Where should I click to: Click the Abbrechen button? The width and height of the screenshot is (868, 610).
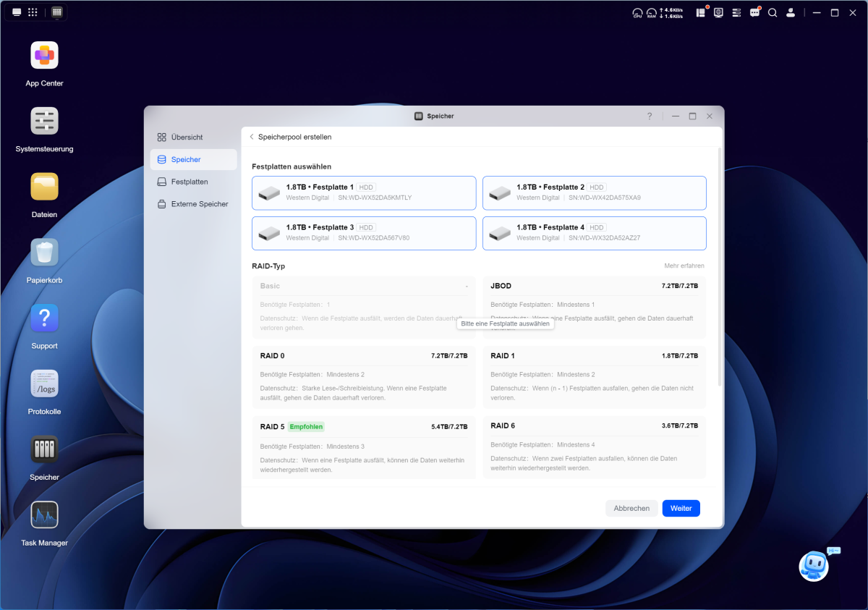pyautogui.click(x=631, y=508)
